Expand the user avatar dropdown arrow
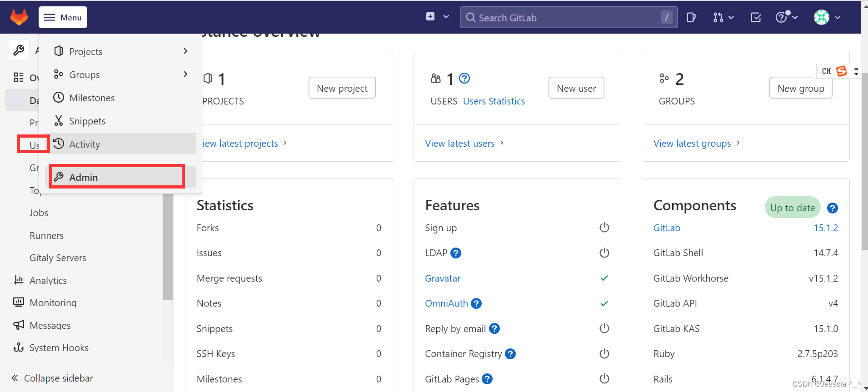This screenshot has height=392, width=868. click(838, 17)
